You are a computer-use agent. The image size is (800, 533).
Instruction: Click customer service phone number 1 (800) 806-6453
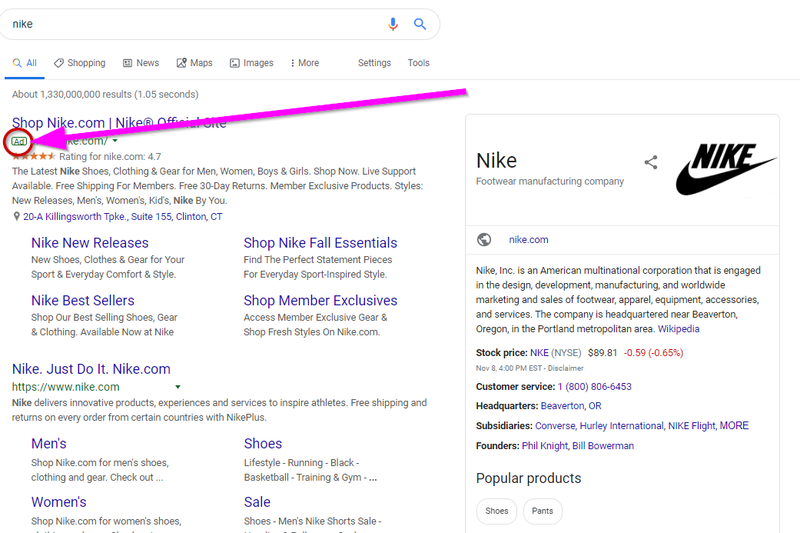pos(594,387)
